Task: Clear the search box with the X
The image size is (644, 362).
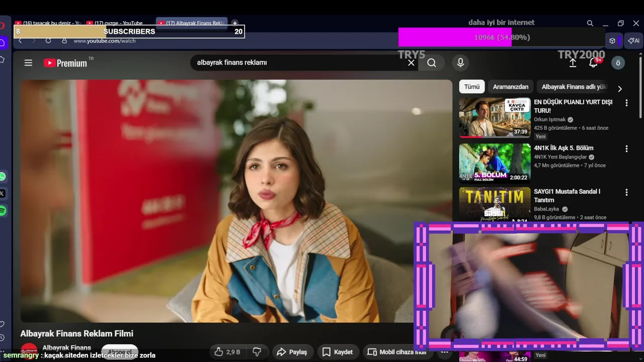Action: 411,63
